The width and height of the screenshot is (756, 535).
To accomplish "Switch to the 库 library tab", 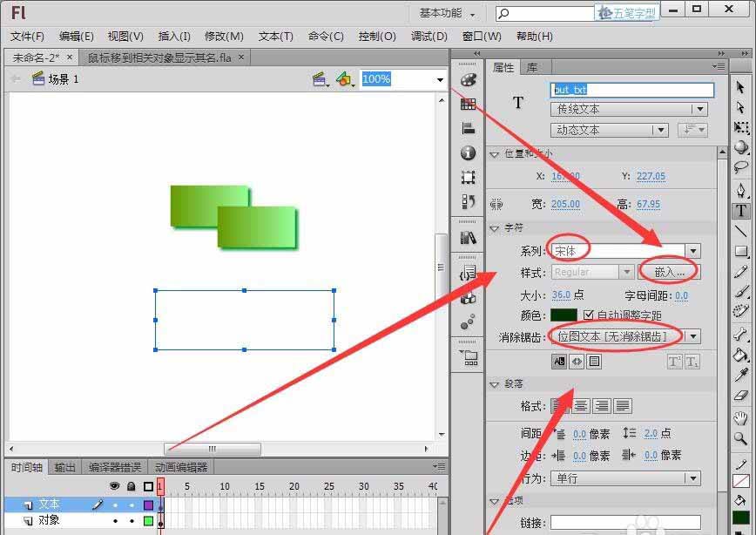I will pos(532,68).
